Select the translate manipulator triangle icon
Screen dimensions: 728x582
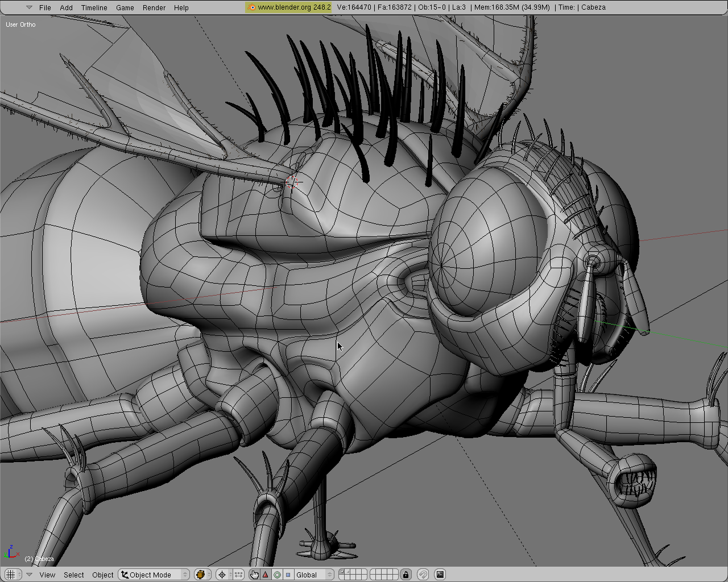click(266, 575)
